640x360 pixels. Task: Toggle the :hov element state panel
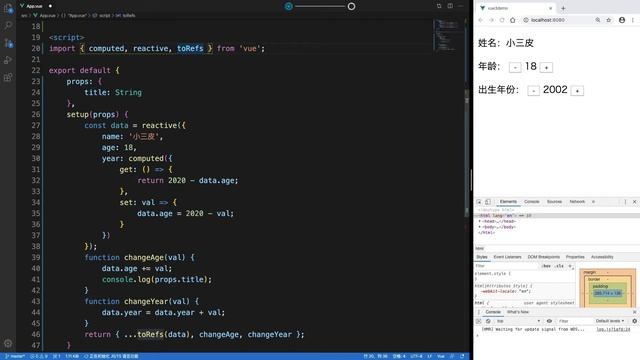pos(546,266)
